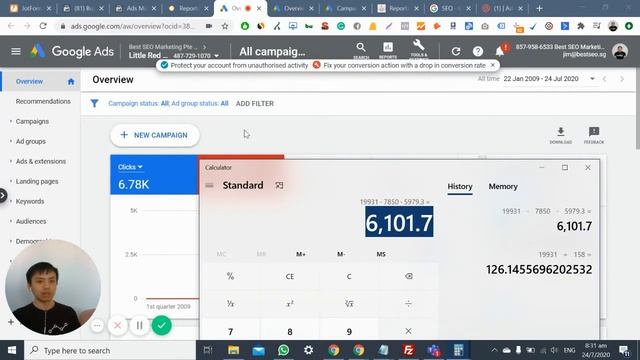The width and height of the screenshot is (640, 360).
Task: Click the NEW CAMPAIGN button
Action: 155,135
